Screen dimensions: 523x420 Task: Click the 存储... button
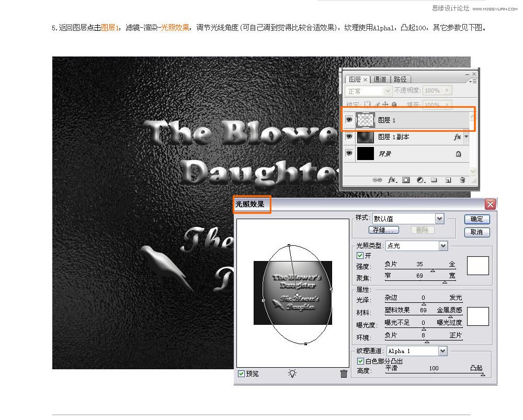[x=383, y=230]
